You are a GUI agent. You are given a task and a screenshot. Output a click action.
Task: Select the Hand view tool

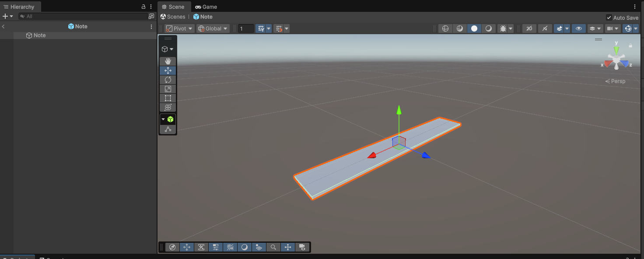click(x=168, y=61)
